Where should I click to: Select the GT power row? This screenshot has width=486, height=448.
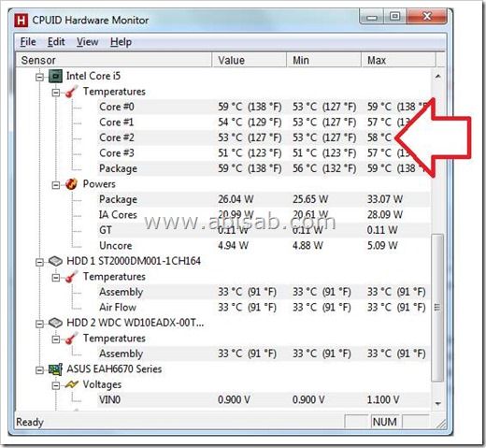264,230
